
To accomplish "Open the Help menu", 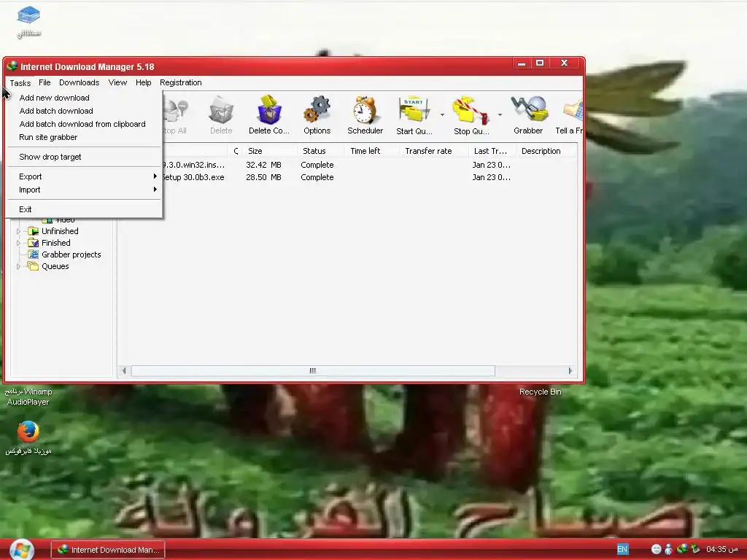I will (144, 82).
